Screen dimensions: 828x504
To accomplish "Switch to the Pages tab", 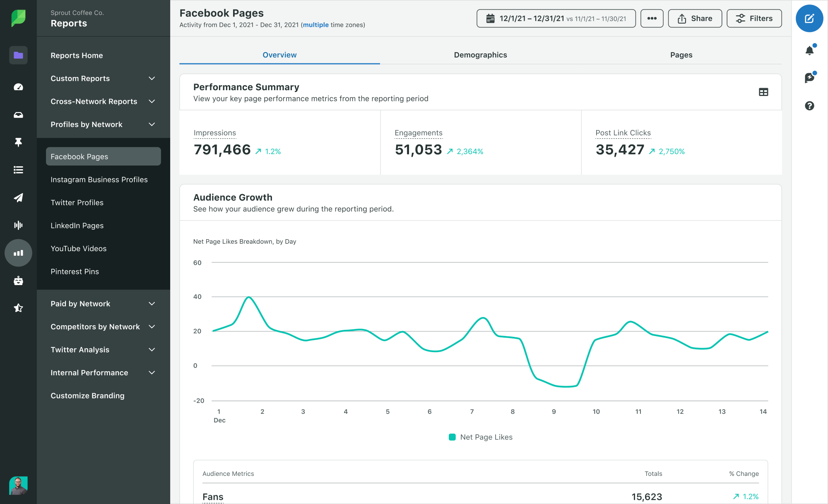I will click(681, 54).
